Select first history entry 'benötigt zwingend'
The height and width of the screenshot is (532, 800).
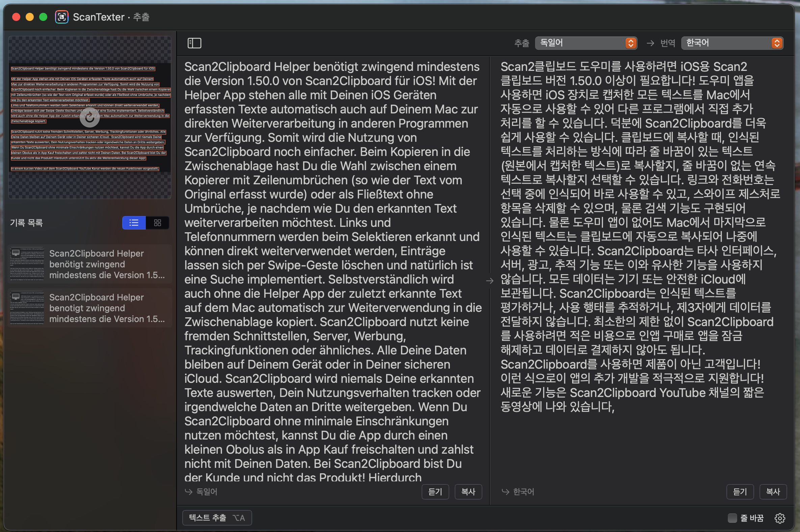(89, 264)
